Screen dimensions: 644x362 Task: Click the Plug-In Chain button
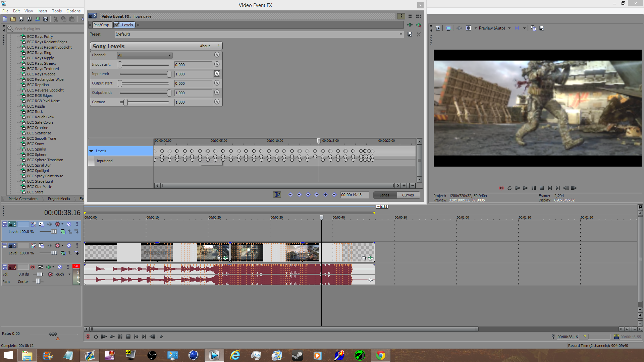[410, 25]
